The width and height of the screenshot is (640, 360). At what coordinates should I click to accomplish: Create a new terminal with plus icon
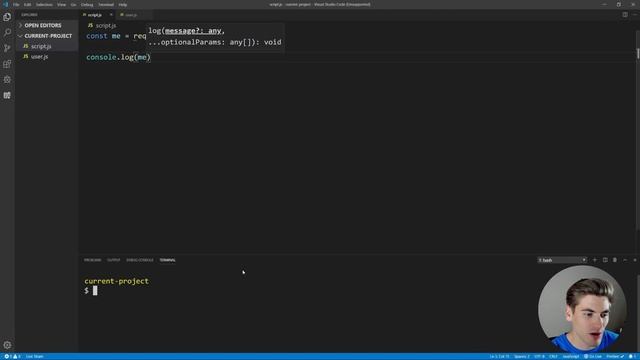595,260
